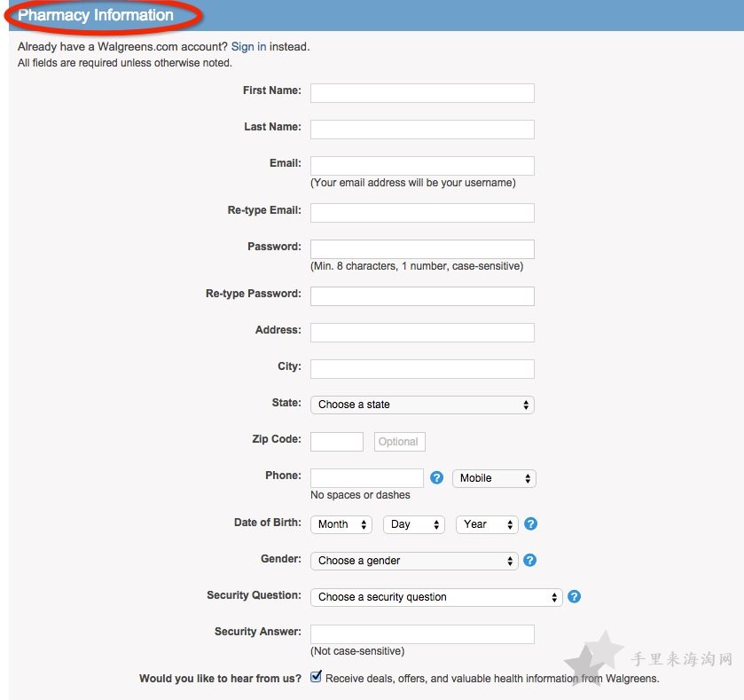The image size is (744, 700).
Task: Follow the Sign in link
Action: tap(248, 46)
